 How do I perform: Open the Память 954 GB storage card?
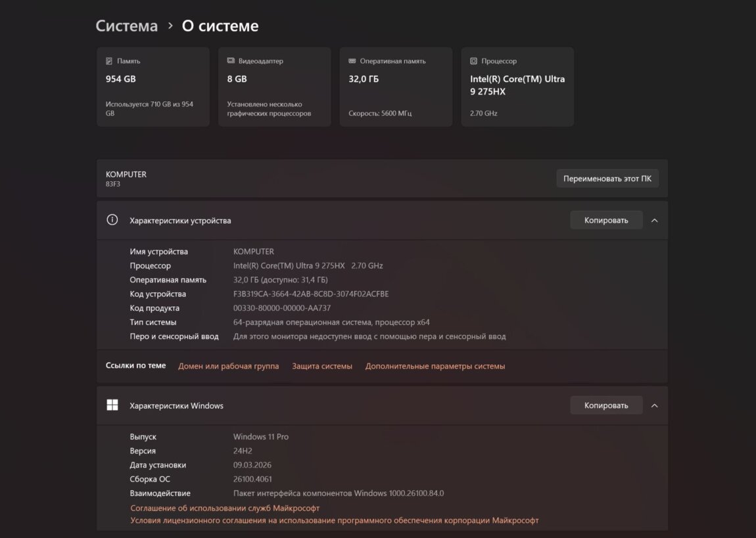pyautogui.click(x=153, y=87)
